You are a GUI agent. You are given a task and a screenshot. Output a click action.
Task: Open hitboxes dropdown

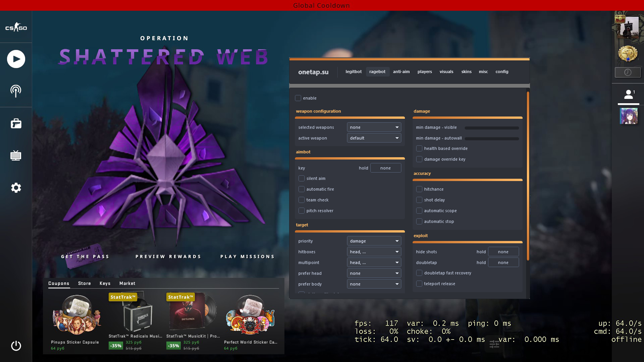(x=374, y=252)
